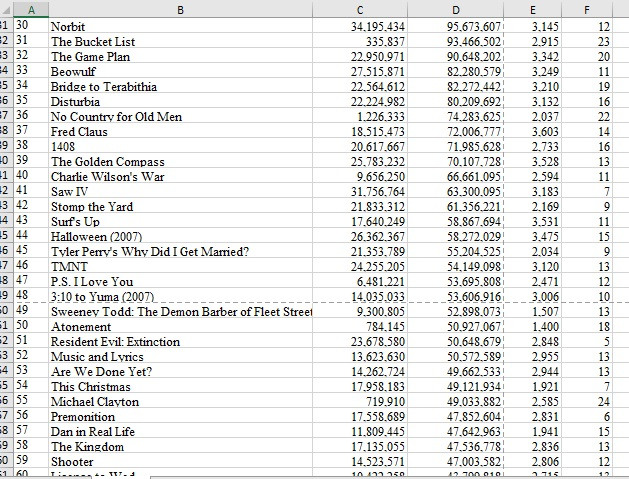Select the Disturbia cell

click(x=181, y=101)
